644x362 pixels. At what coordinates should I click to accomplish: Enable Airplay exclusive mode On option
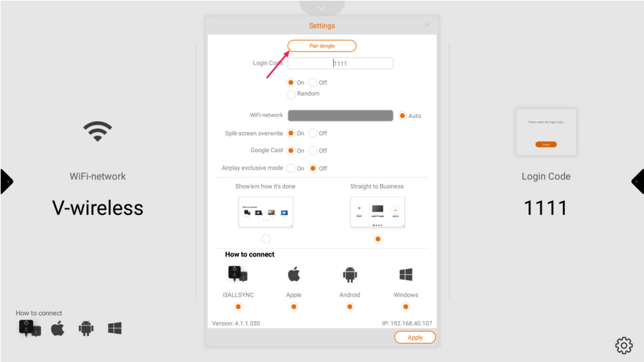[291, 168]
